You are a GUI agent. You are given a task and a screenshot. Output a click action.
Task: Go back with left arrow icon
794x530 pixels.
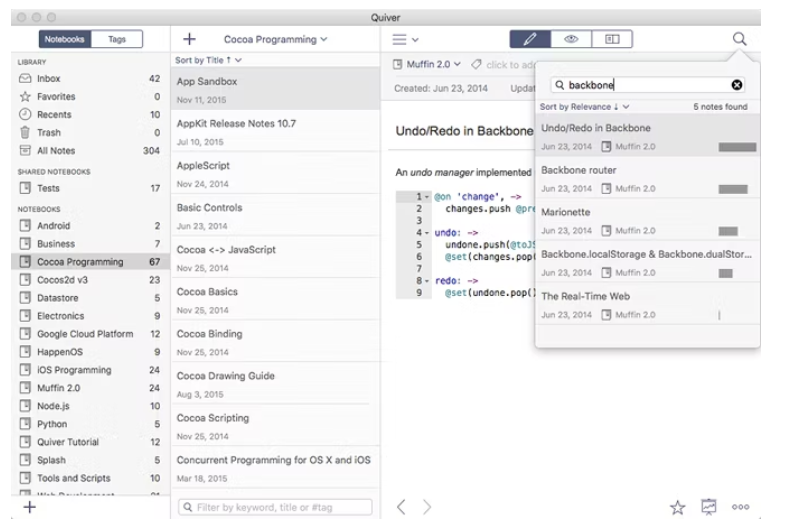pyautogui.click(x=401, y=507)
